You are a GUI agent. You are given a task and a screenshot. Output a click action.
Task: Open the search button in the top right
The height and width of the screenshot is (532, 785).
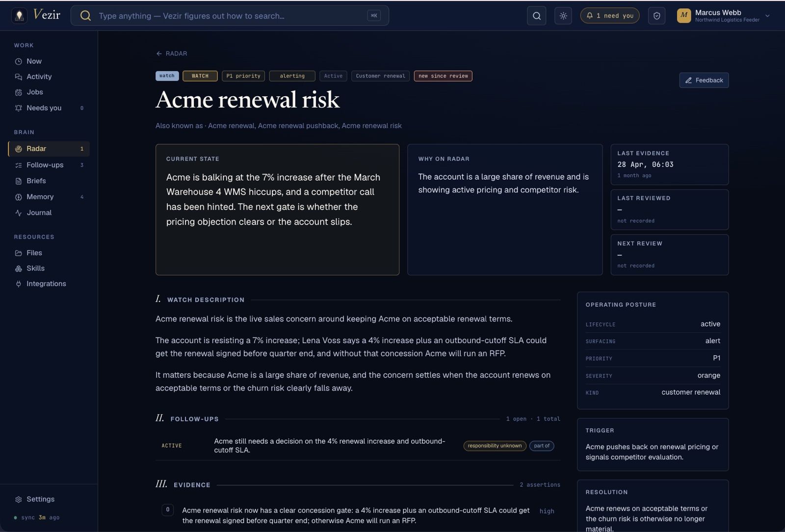pyautogui.click(x=537, y=16)
